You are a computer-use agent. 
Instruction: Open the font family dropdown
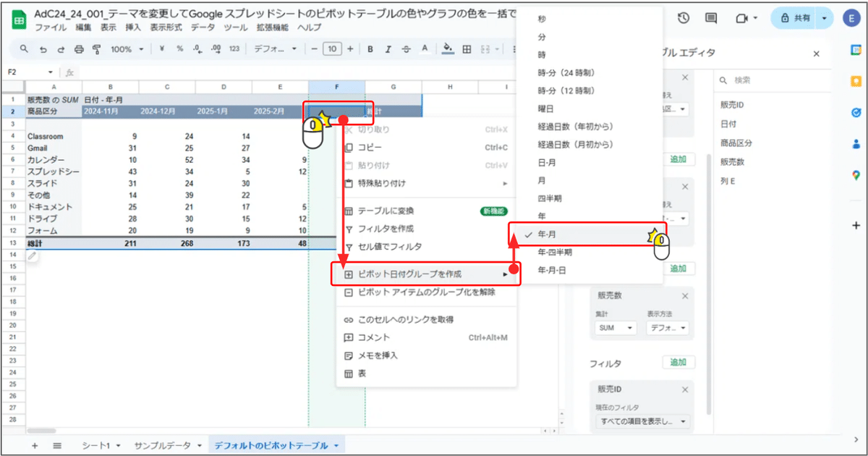275,49
